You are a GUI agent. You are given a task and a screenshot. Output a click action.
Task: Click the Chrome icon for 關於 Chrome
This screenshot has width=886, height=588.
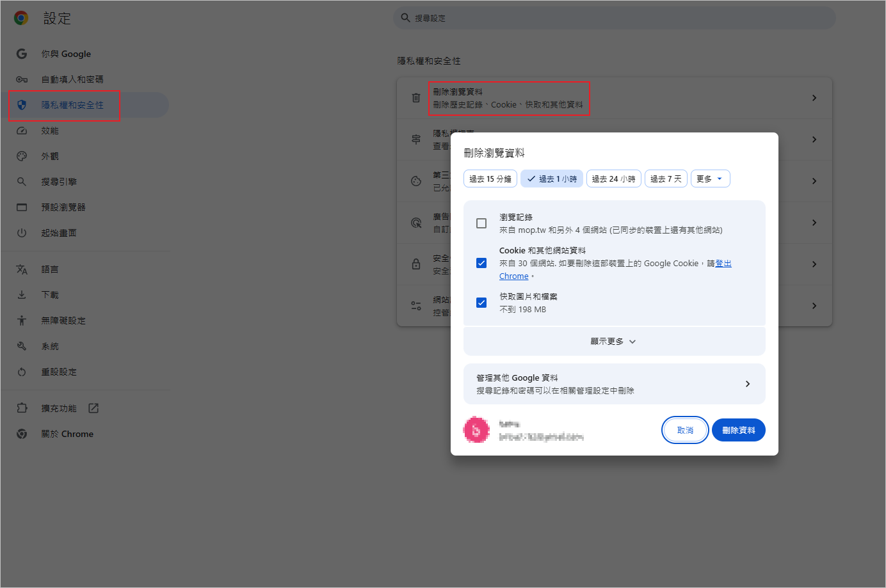pos(22,434)
